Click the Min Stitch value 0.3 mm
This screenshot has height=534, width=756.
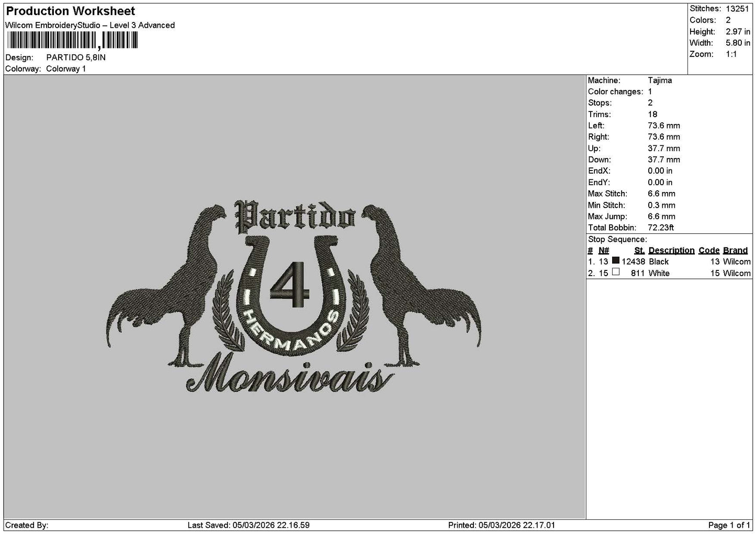pyautogui.click(x=662, y=205)
